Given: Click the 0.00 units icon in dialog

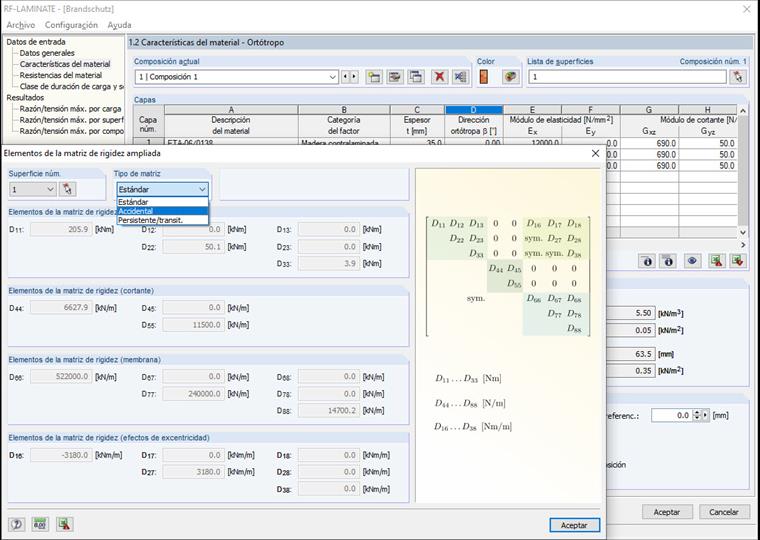Looking at the screenshot, I should 40,524.
